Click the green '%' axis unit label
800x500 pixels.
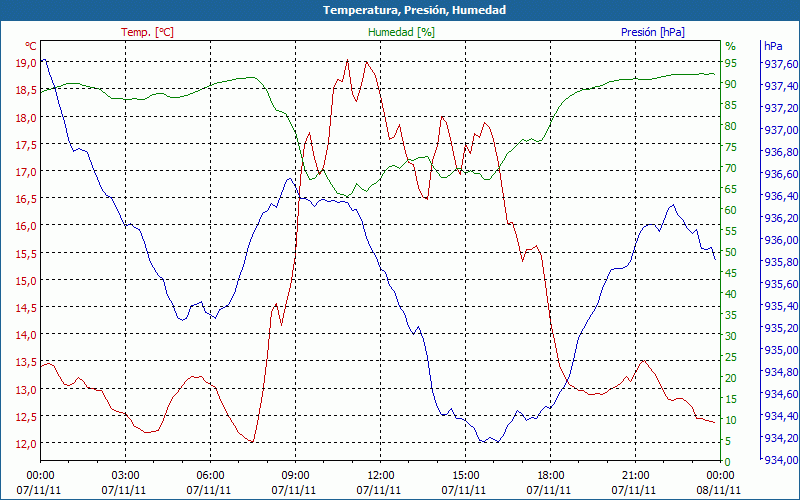click(731, 46)
